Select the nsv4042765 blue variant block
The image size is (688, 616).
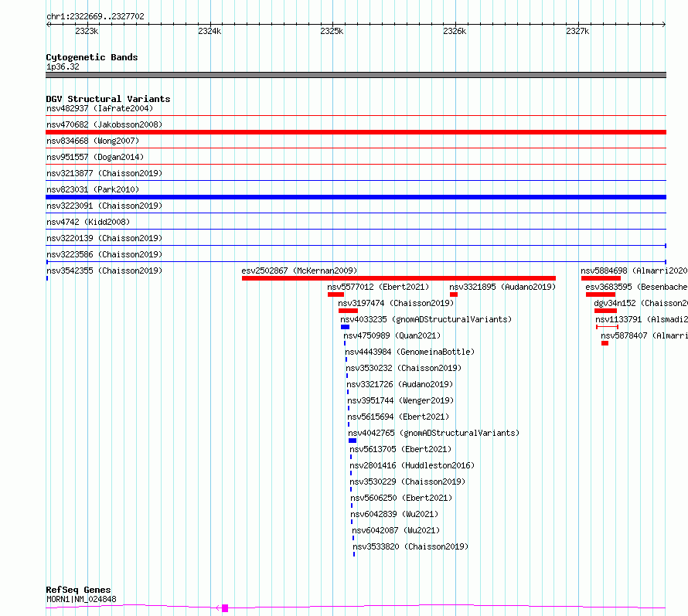353,441
